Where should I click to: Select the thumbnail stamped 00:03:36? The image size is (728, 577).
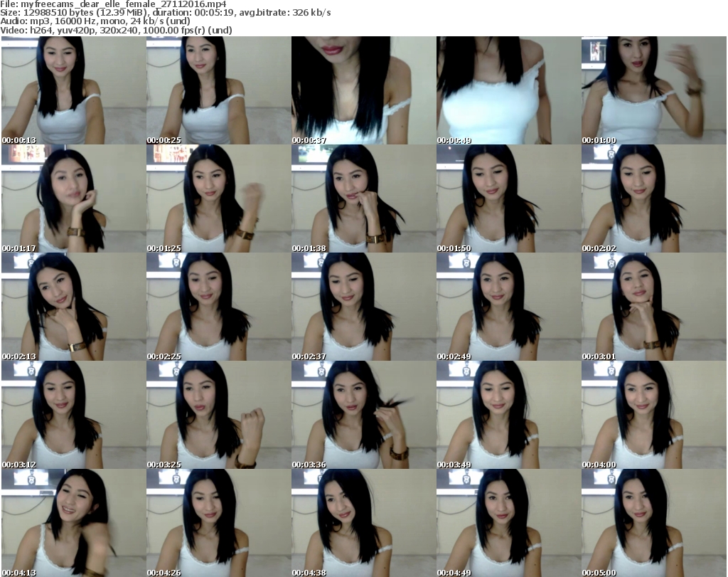[363, 415]
